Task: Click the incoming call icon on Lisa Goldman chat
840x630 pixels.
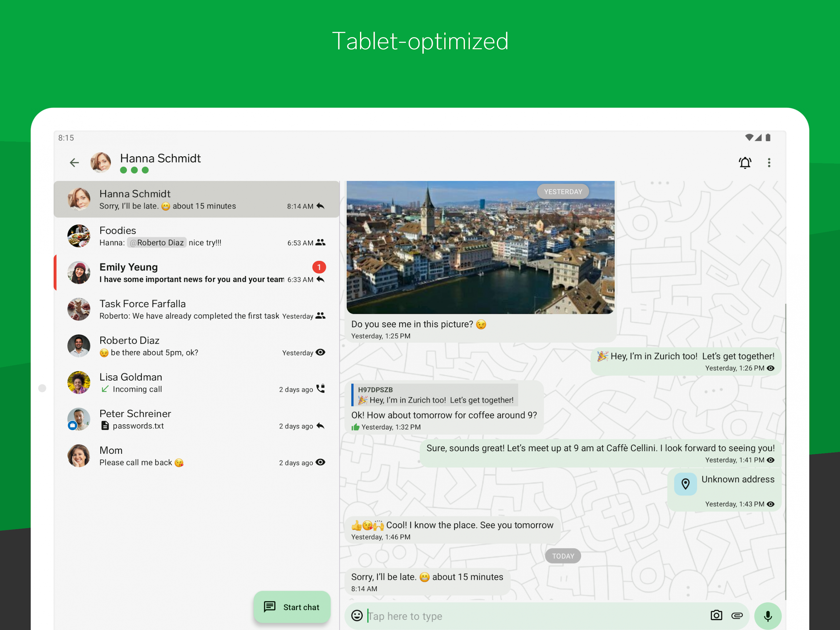Action: (x=320, y=388)
